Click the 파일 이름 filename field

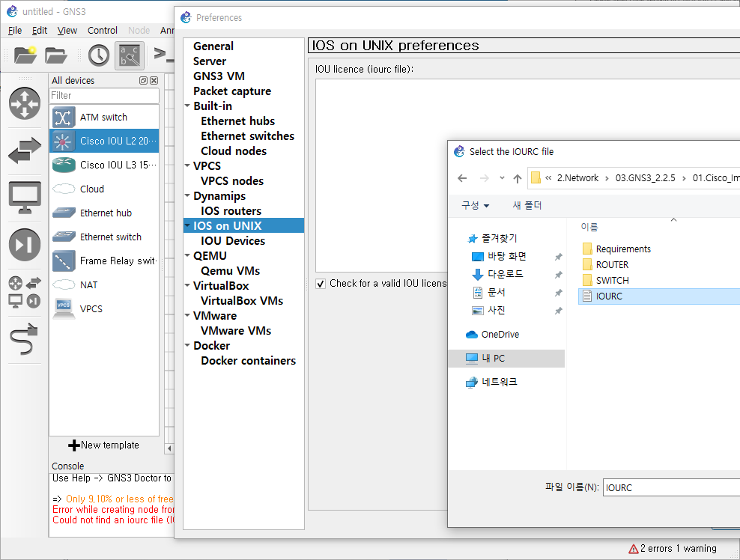[x=672, y=487]
